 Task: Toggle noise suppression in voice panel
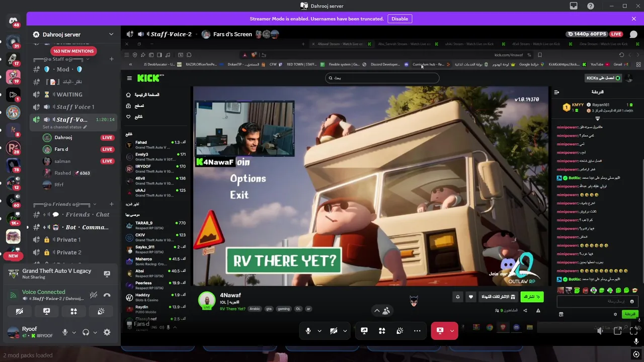point(93,296)
